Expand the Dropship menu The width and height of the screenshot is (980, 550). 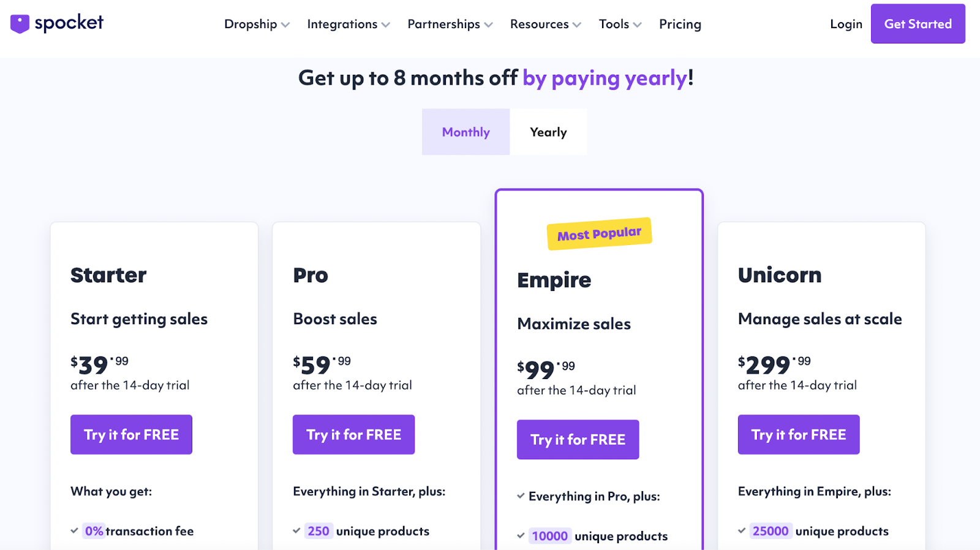(x=257, y=24)
